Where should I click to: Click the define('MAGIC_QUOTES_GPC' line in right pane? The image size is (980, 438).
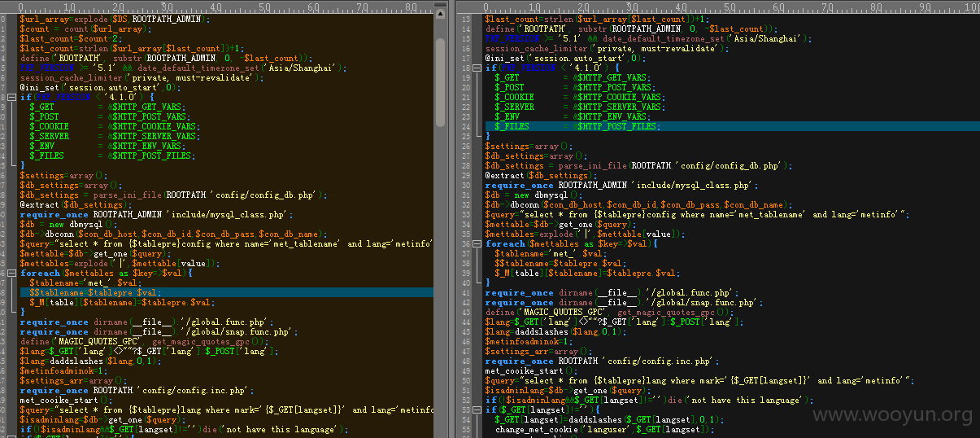(610, 312)
